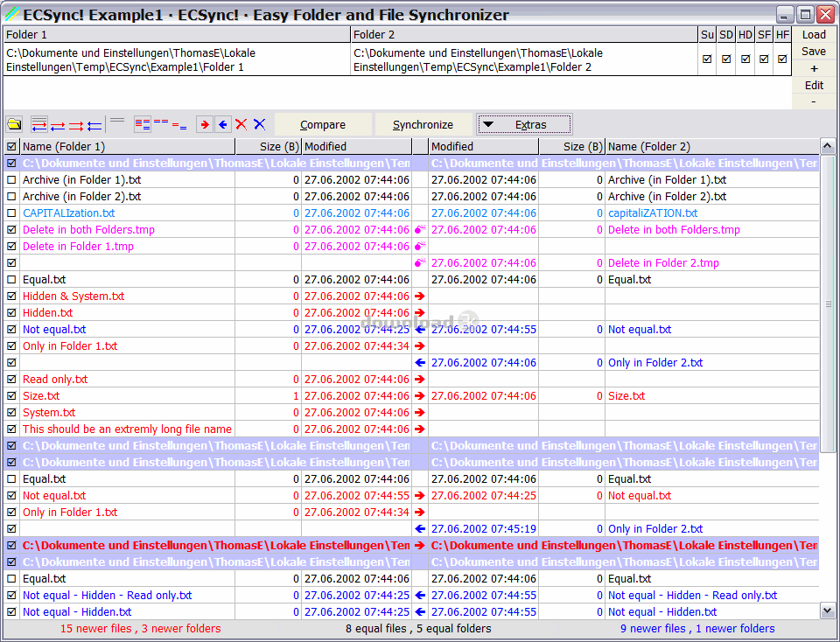
Task: Click the plus (+) button below Save
Action: [x=814, y=68]
